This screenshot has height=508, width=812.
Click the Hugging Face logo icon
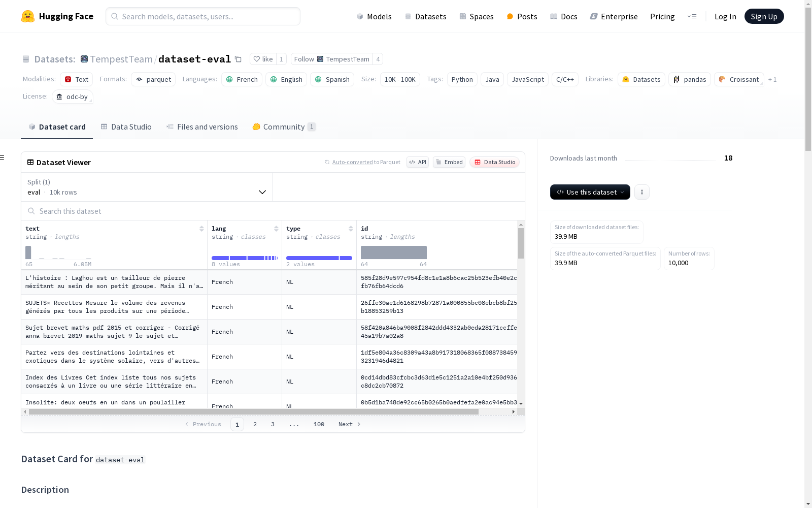click(28, 16)
